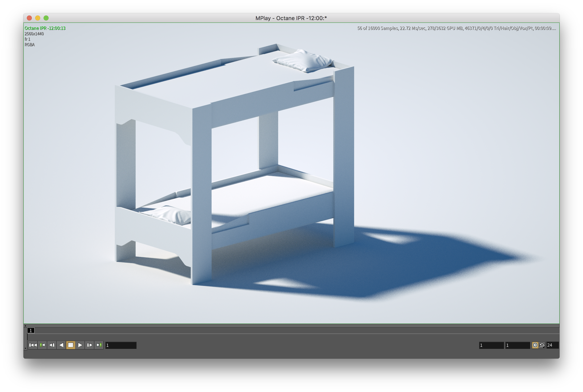583x392 pixels.
Task: Play the sequence forward
Action: (80, 345)
